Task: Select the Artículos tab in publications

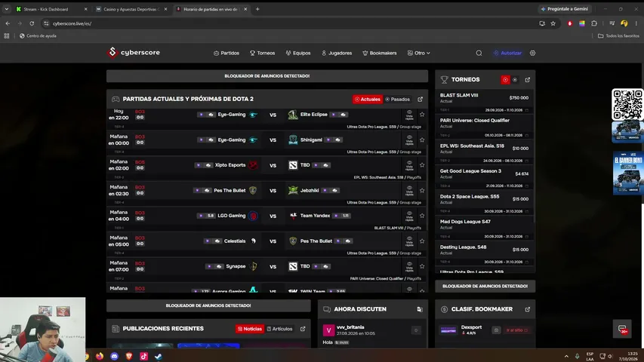Action: (279, 329)
